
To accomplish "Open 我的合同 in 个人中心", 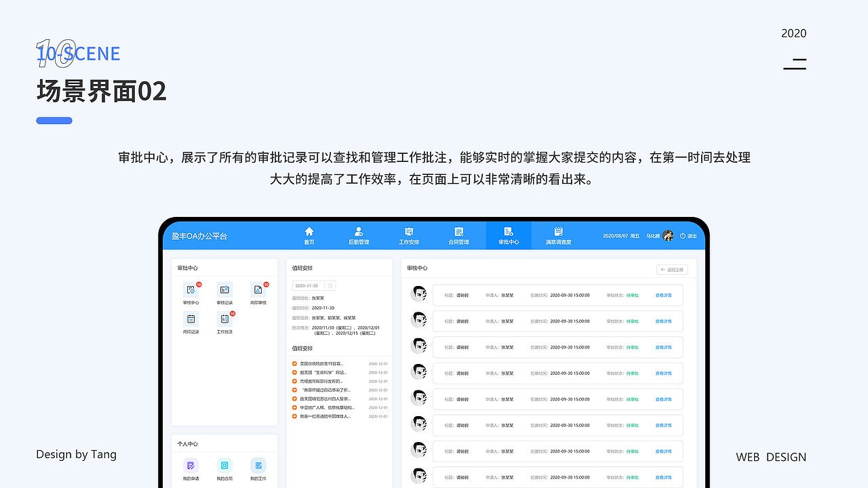I will click(224, 466).
